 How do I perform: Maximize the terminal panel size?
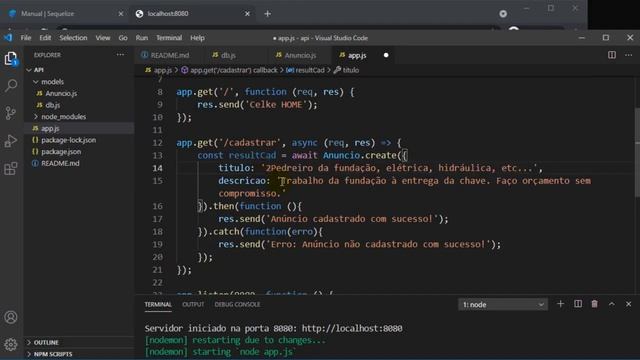(x=611, y=304)
